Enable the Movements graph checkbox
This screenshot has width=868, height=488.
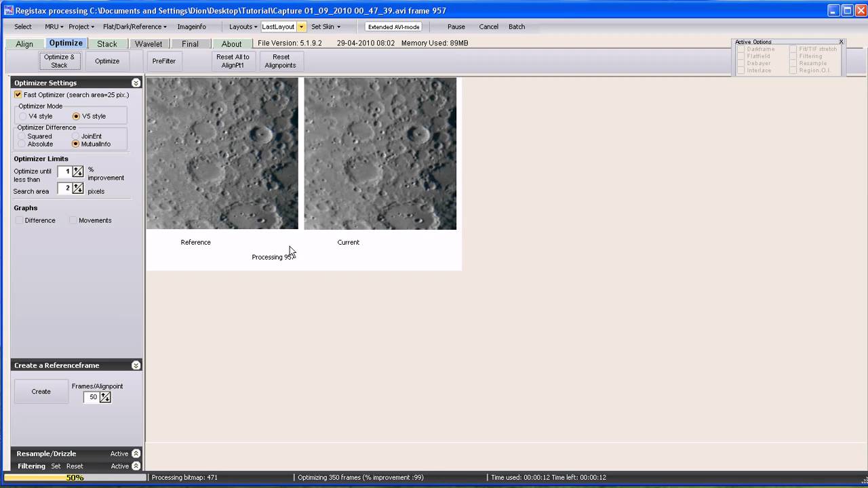(73, 220)
